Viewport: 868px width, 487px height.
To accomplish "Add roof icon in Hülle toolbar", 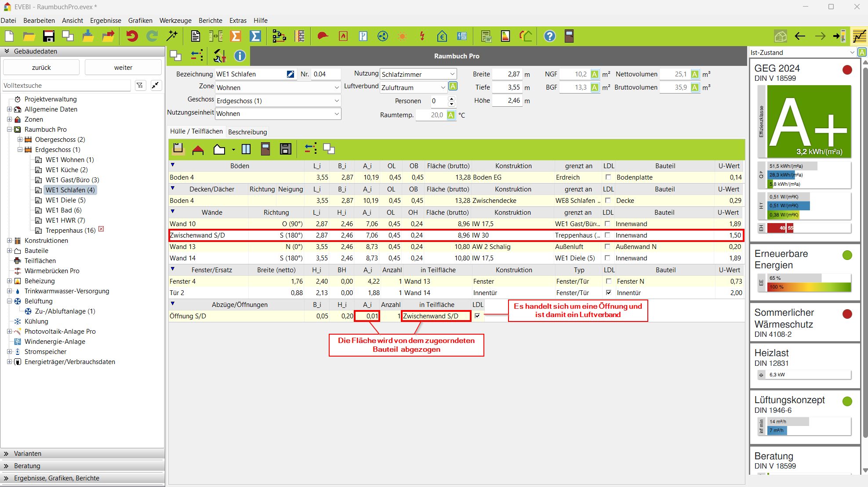I will tap(198, 150).
